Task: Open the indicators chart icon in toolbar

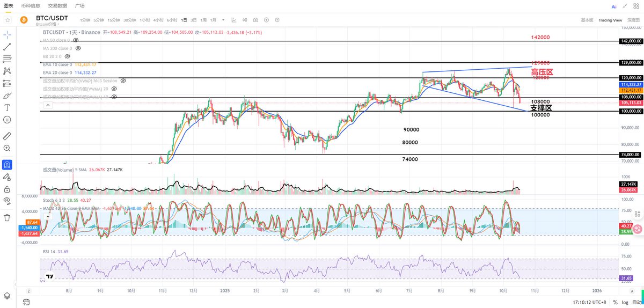Action: (234, 20)
